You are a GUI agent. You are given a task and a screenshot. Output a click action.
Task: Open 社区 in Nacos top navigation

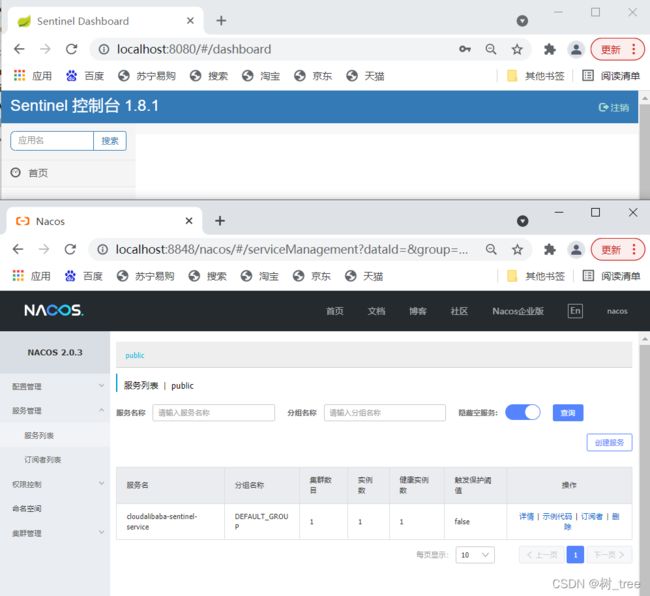[x=459, y=311]
